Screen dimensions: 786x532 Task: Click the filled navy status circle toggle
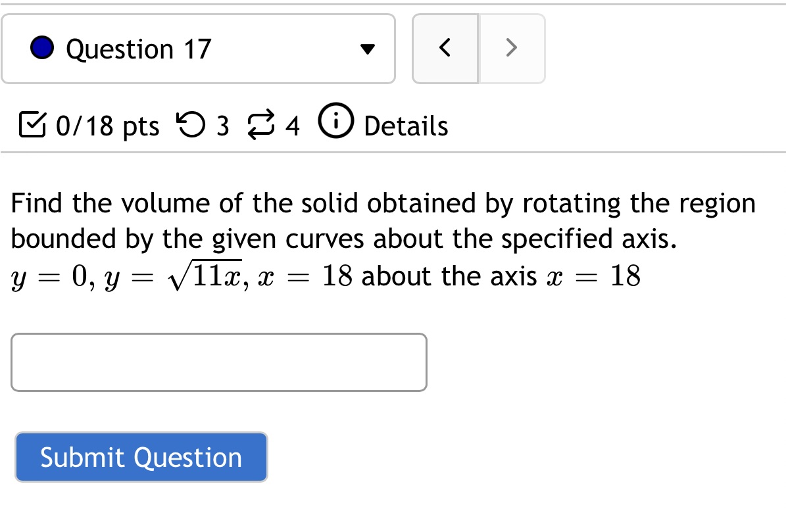[41, 47]
